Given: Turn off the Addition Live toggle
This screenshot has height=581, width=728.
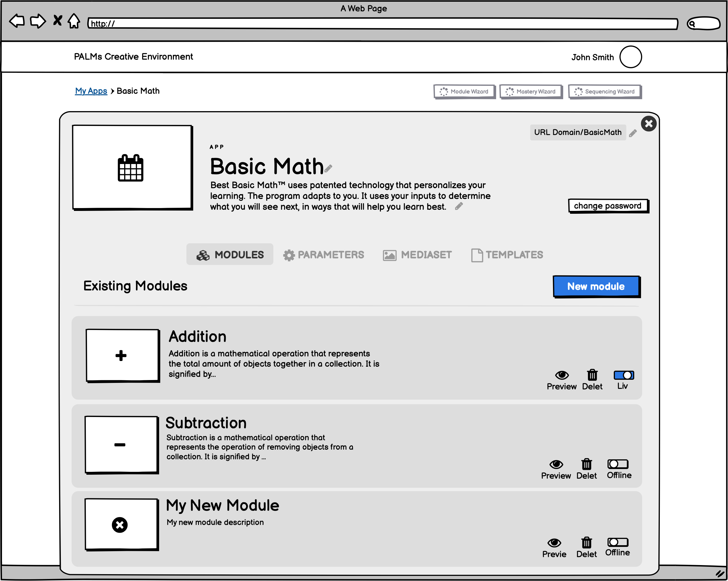Looking at the screenshot, I should point(624,375).
